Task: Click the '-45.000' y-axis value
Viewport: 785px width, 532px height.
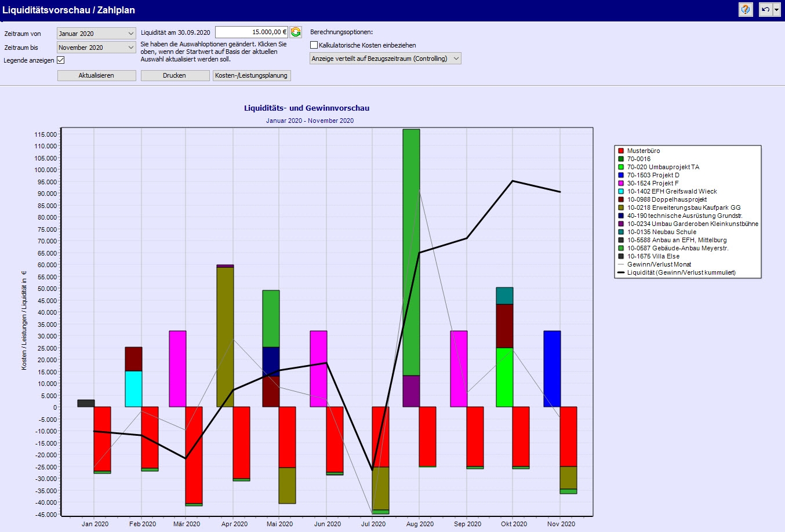Action: coord(46,515)
